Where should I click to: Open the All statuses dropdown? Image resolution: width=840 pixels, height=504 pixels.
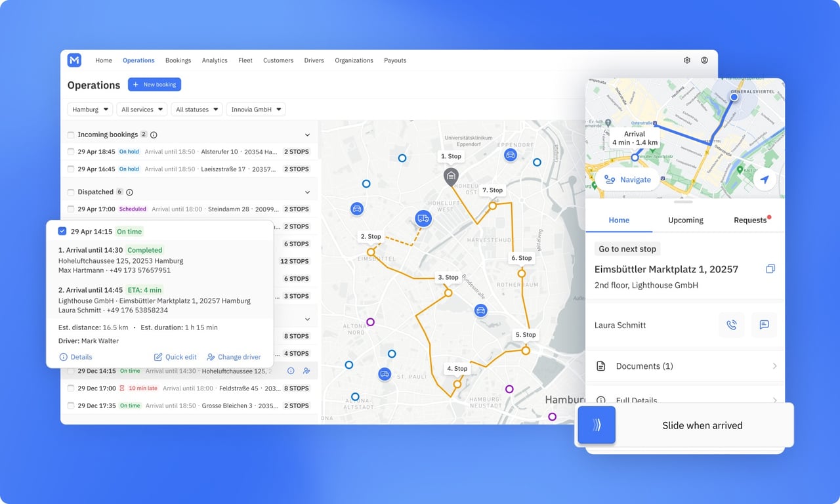(x=197, y=110)
